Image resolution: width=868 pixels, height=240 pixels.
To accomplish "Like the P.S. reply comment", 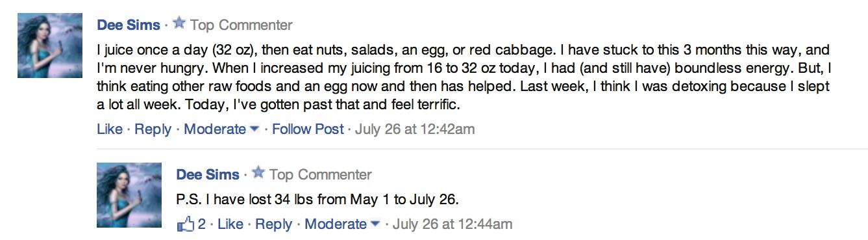I will [230, 224].
